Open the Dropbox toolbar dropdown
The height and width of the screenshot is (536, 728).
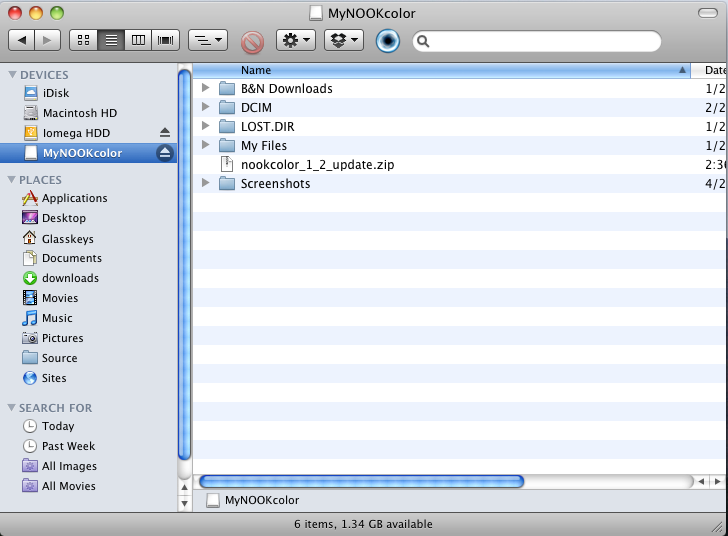pos(343,41)
